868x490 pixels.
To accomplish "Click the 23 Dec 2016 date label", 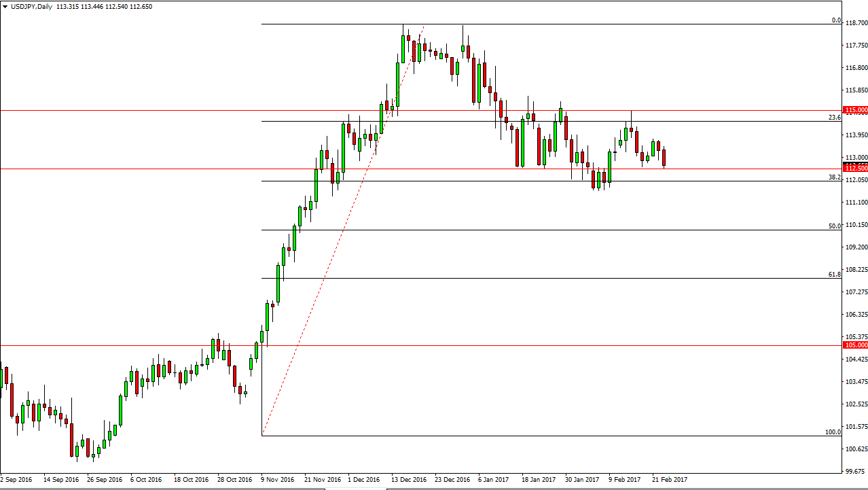I will coord(452,480).
